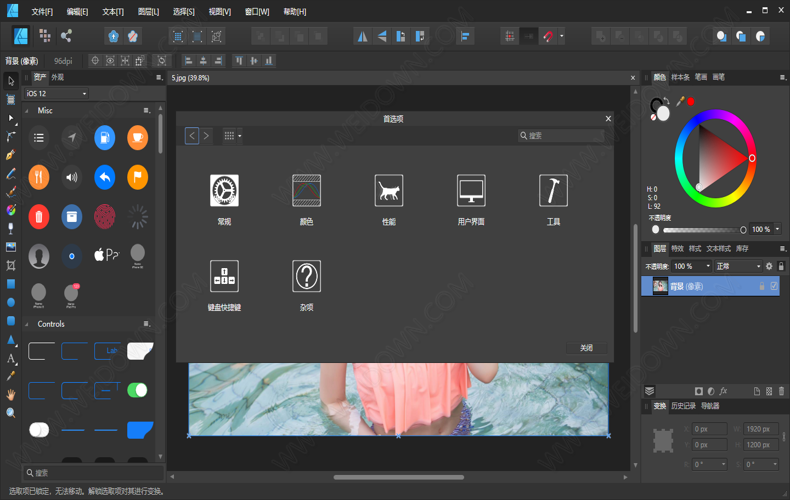The height and width of the screenshot is (500, 790).
Task: Toggle visibility checkbox of 背景 layer
Action: coord(774,286)
